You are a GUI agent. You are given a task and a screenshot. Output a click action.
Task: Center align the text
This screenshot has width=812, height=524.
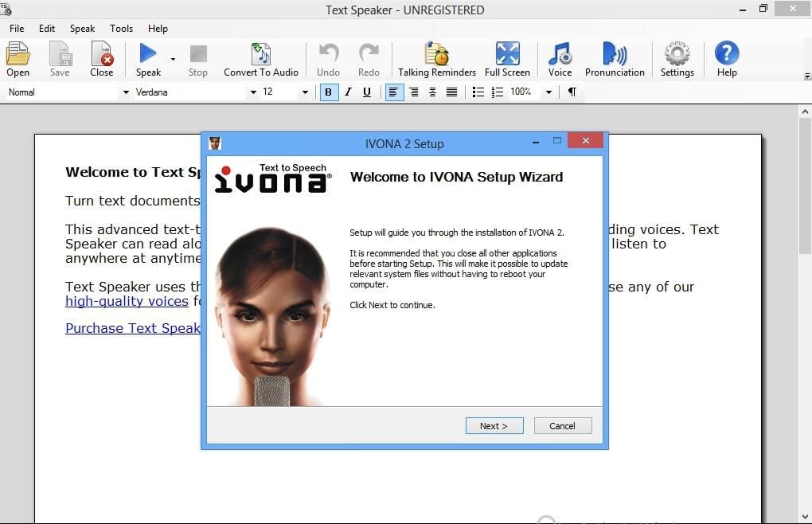(432, 92)
